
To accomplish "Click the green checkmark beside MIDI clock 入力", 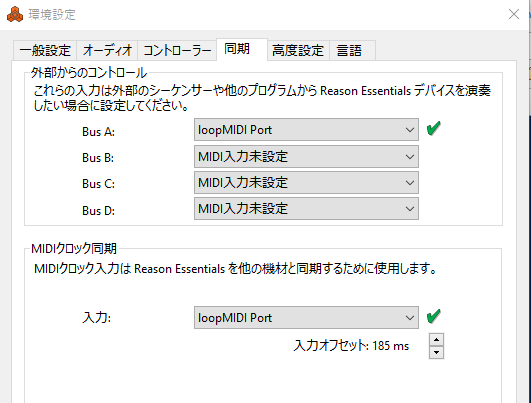I will pyautogui.click(x=433, y=316).
